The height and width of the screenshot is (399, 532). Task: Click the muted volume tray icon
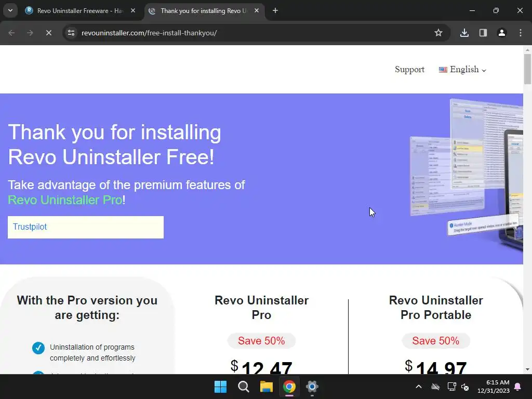[465, 387]
